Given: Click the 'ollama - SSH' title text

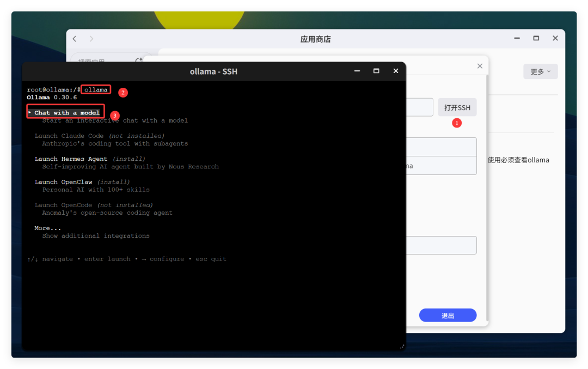Looking at the screenshot, I should (x=213, y=71).
